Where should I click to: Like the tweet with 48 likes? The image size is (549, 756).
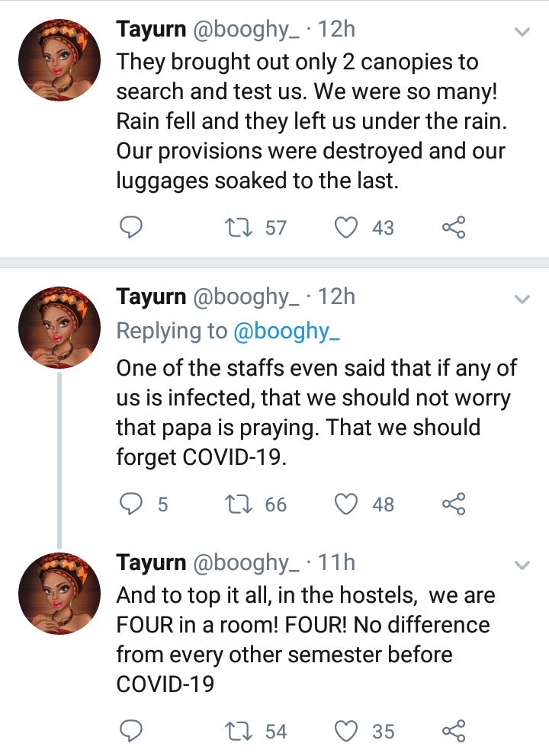pyautogui.click(x=347, y=504)
